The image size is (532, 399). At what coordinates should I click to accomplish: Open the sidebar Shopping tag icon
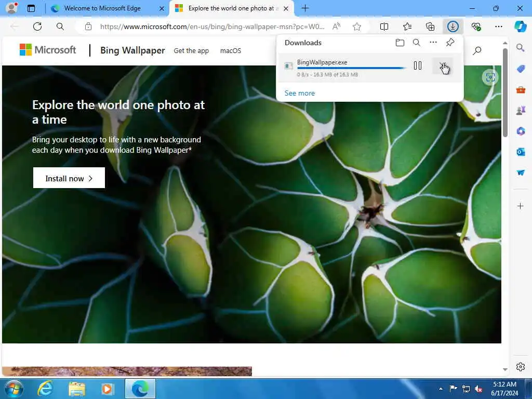coord(521,69)
